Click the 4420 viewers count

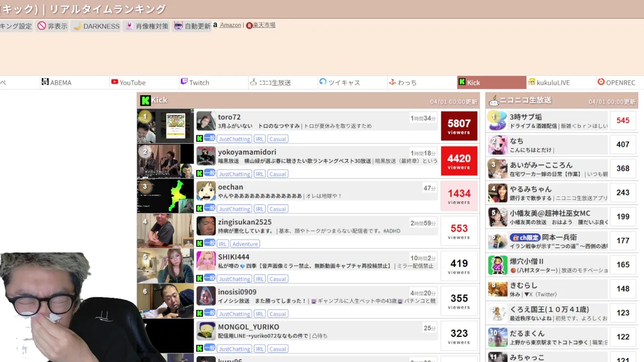pyautogui.click(x=459, y=161)
